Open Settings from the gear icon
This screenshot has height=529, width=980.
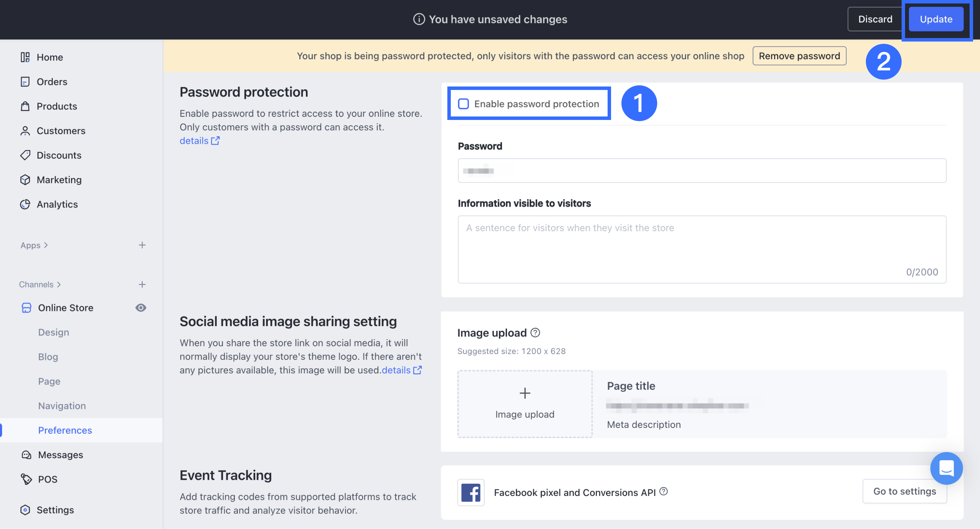[x=25, y=510]
